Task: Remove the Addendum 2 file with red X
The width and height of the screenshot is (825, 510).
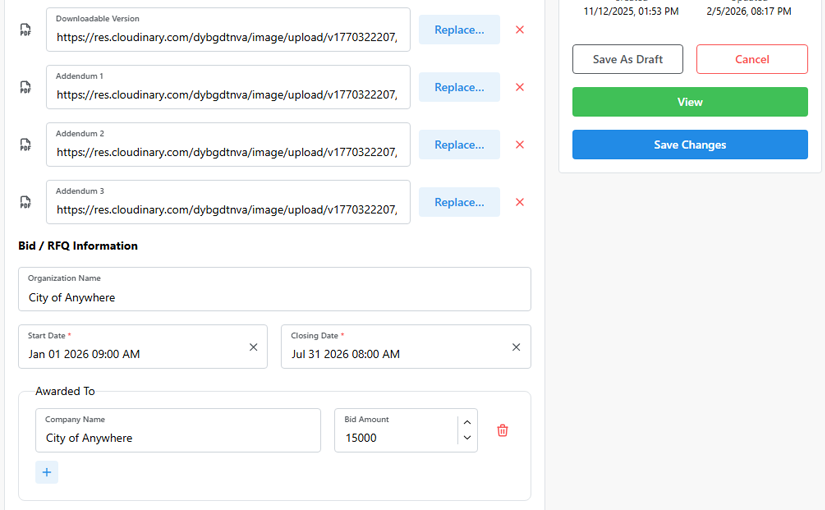Action: point(520,145)
